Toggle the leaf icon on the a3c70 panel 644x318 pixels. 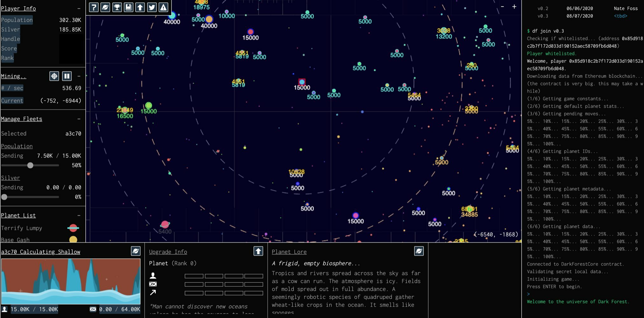tap(136, 251)
